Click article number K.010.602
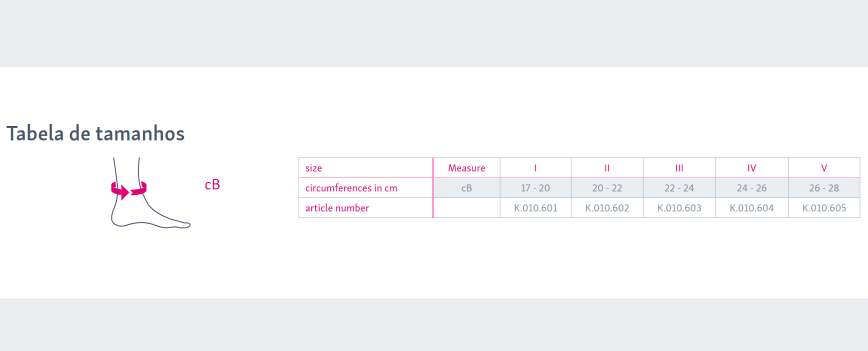This screenshot has width=868, height=351. pos(607,208)
